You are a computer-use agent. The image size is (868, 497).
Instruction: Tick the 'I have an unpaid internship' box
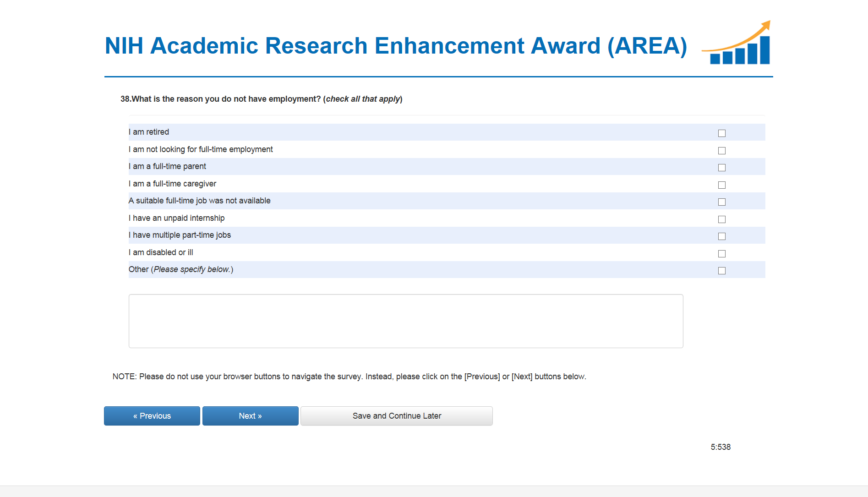pos(722,219)
